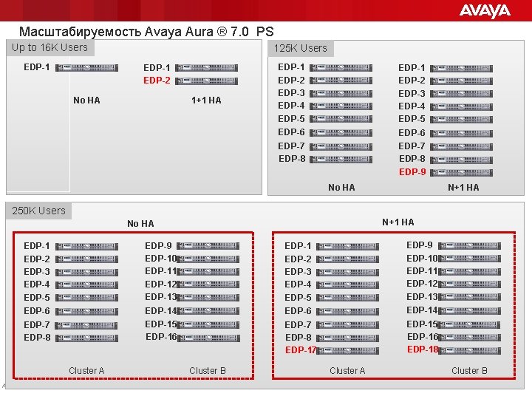Click 'No HA' heading in the 250K Users panel
Image resolution: width=532 pixels, height=399 pixels.
(140, 224)
